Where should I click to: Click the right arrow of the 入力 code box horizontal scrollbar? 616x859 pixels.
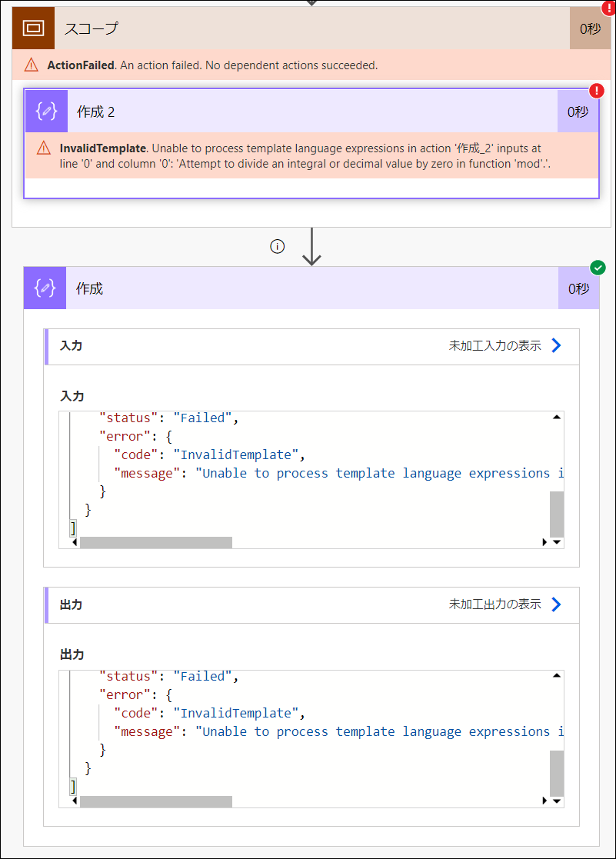[x=544, y=542]
